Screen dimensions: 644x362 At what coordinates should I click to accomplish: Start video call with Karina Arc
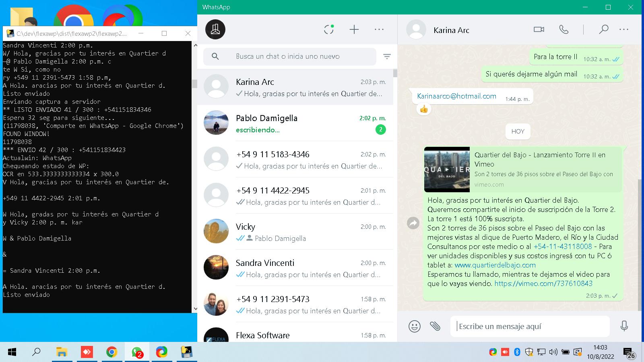(x=539, y=29)
